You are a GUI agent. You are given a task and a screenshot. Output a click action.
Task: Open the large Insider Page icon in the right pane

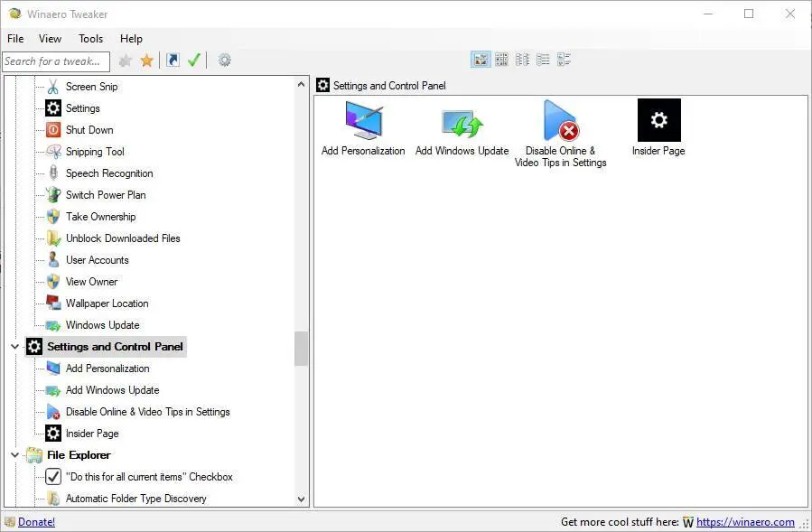point(658,120)
